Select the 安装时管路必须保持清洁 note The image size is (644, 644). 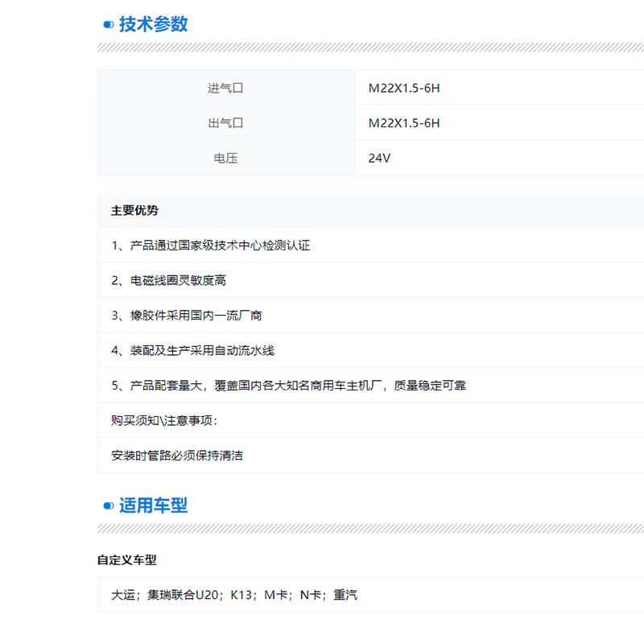pyautogui.click(x=177, y=456)
